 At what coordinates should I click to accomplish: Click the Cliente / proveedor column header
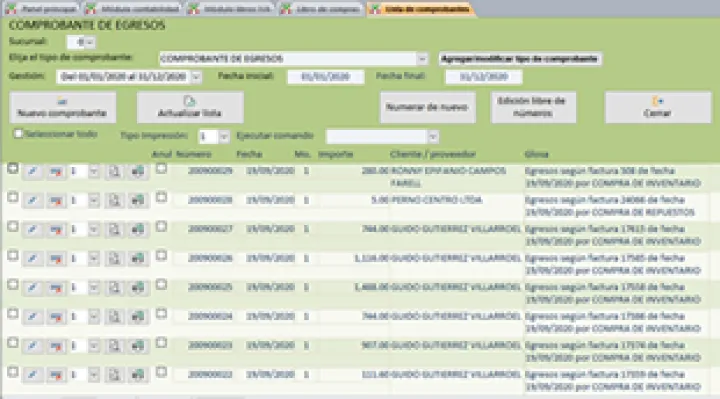(x=433, y=154)
